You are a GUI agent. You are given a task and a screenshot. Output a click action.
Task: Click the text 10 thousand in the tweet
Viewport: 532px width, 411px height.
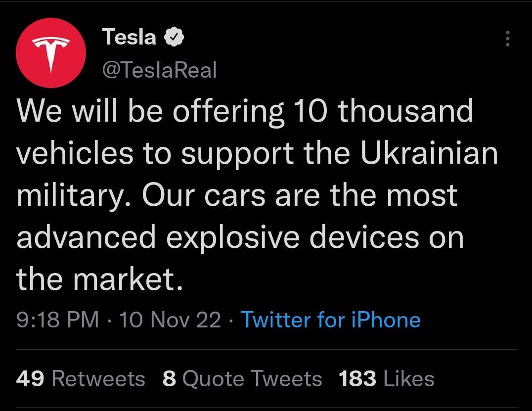click(383, 111)
